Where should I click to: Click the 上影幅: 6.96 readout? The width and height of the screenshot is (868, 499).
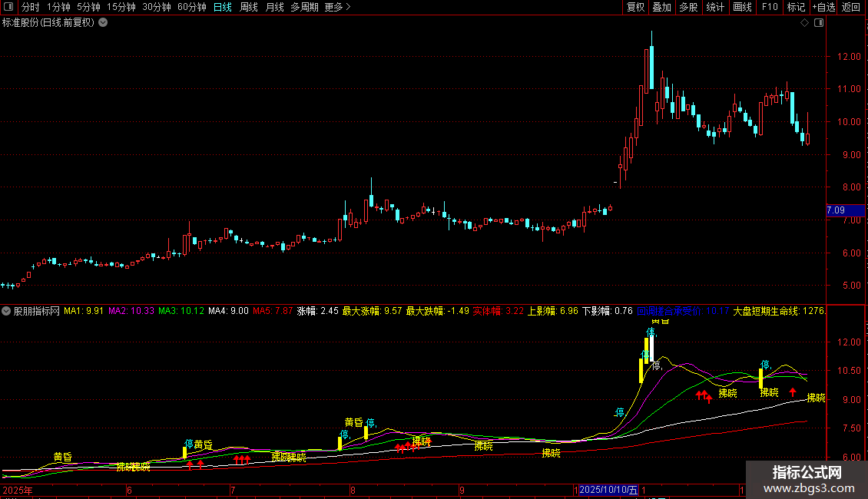552,311
